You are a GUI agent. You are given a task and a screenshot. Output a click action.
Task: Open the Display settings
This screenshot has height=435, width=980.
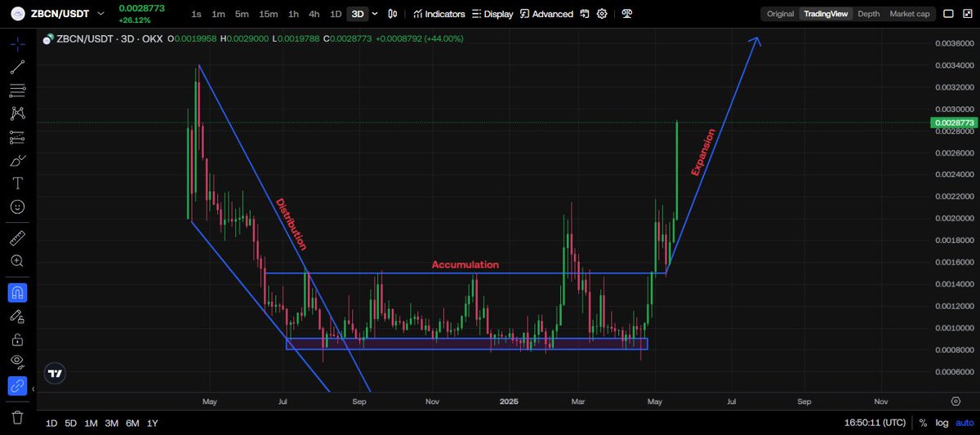[x=492, y=14]
